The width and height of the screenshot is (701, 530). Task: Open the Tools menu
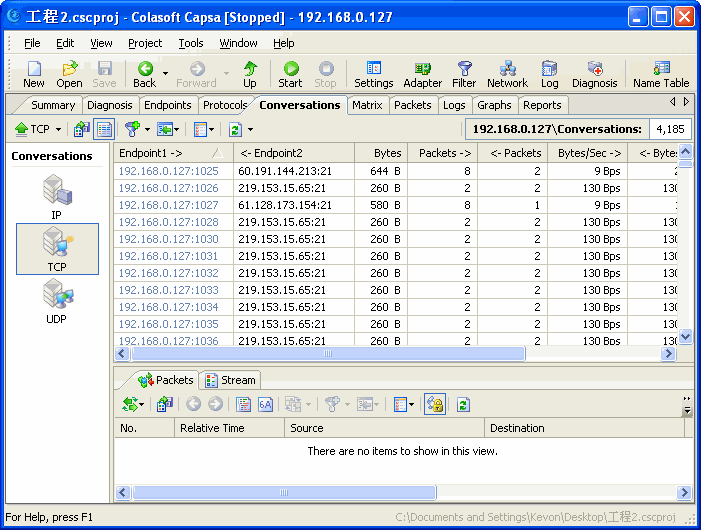pyautogui.click(x=191, y=43)
